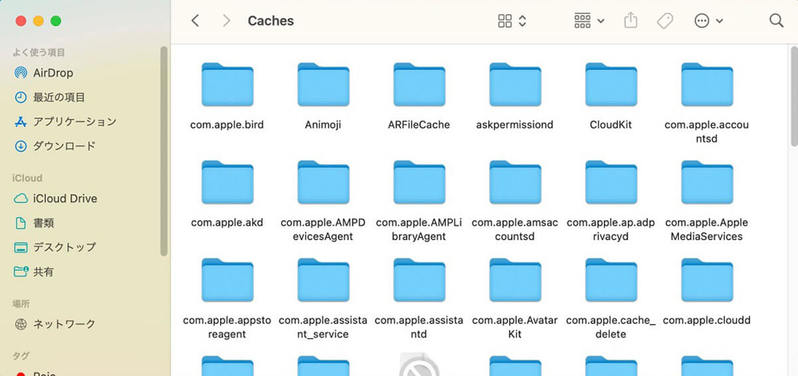Click the com.apple.cloudd name label
The image size is (798, 376).
(x=707, y=320)
